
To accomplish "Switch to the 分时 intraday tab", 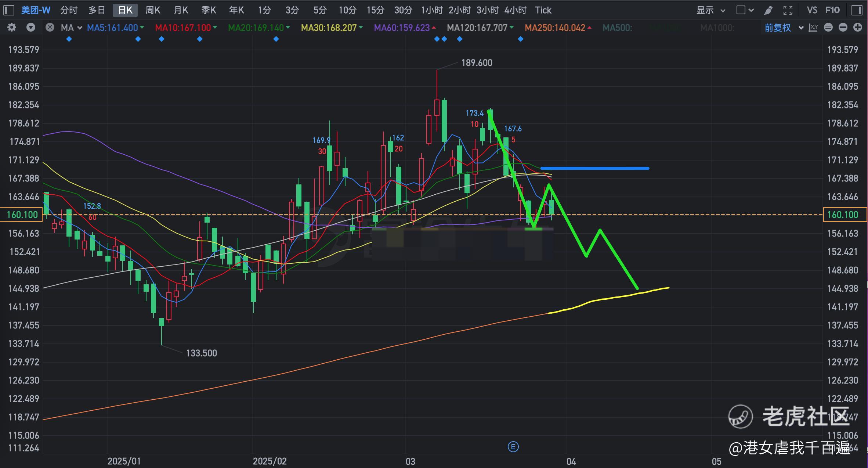I will [x=69, y=10].
